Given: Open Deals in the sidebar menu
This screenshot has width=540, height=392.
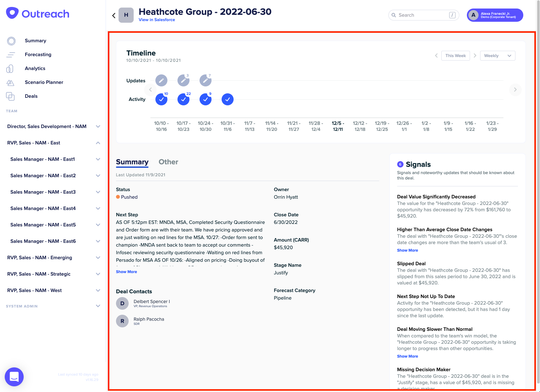Looking at the screenshot, I should click(x=31, y=96).
